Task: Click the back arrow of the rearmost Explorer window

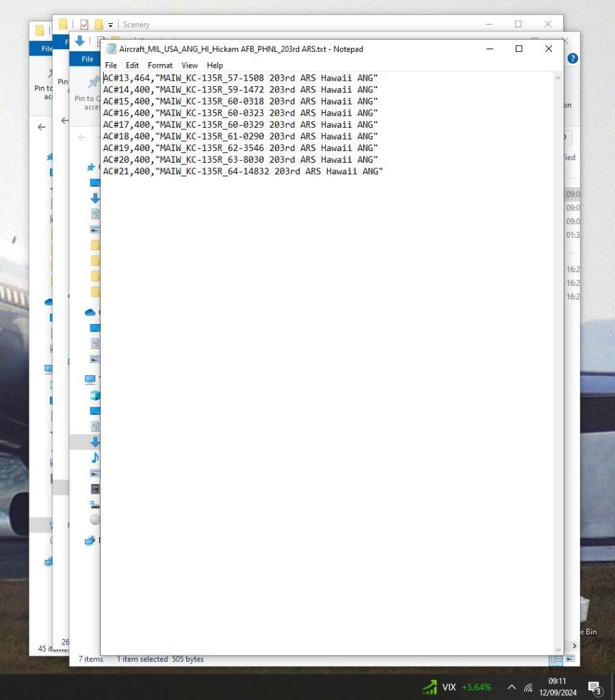Action: (42, 127)
